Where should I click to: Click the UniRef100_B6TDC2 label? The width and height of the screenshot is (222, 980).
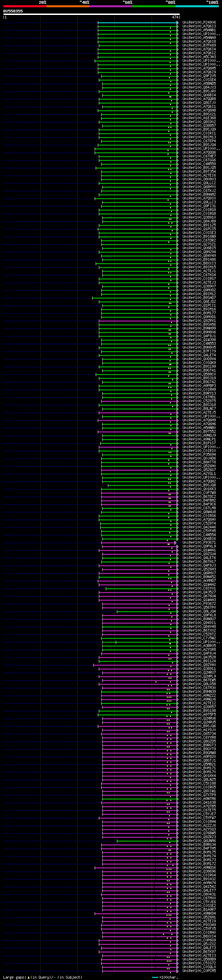coord(199,496)
